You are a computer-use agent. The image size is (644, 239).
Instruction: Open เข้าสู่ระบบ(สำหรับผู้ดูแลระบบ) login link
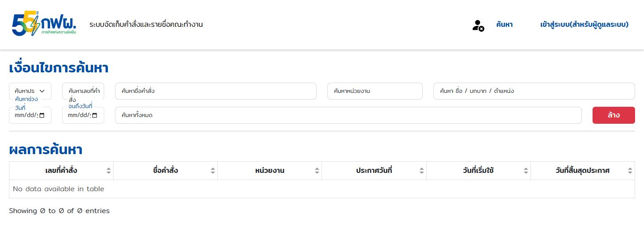[x=584, y=25]
